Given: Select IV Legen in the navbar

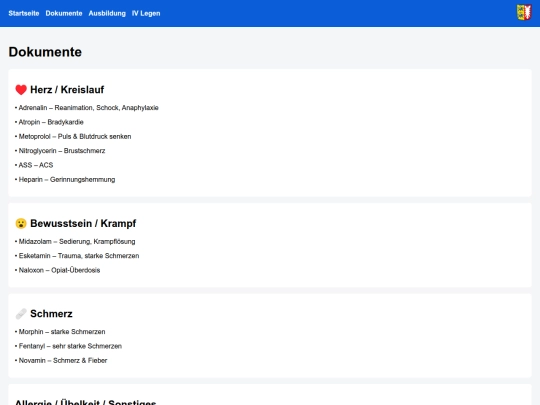Looking at the screenshot, I should tap(146, 13).
